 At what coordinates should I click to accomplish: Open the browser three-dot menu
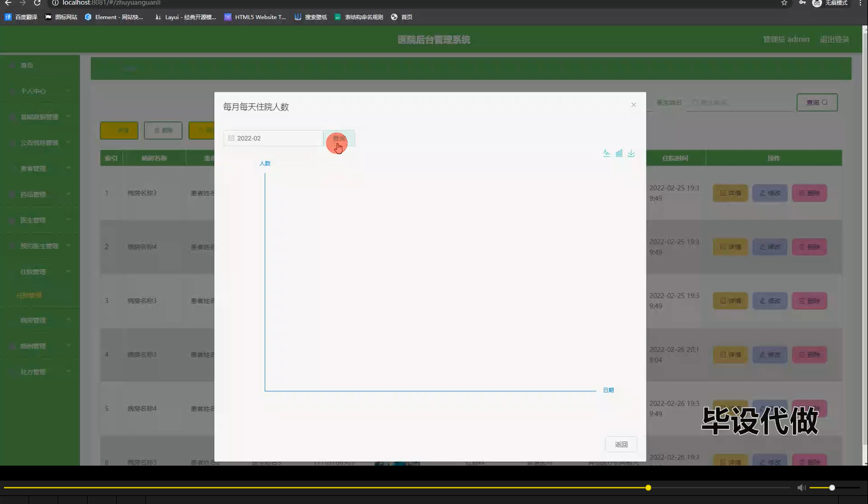click(x=860, y=3)
